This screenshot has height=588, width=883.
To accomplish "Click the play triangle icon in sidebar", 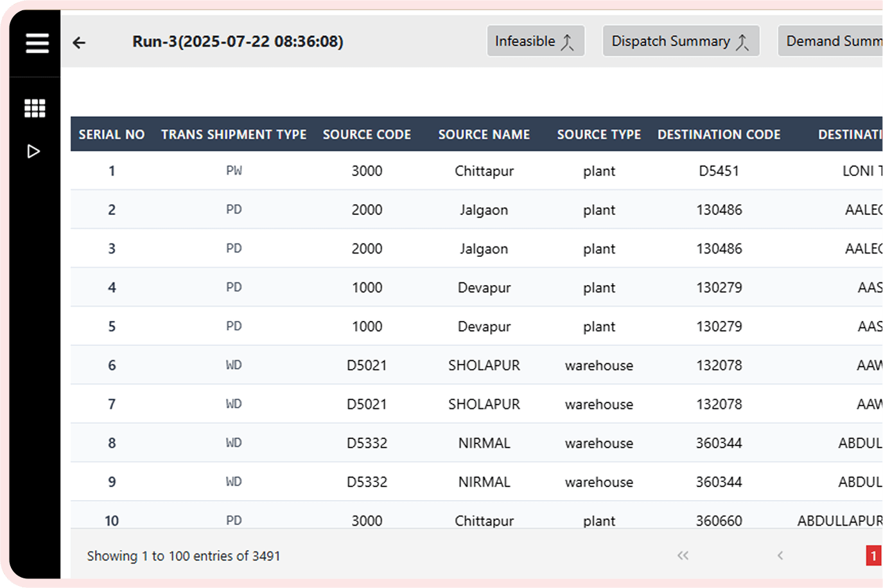I will [34, 151].
